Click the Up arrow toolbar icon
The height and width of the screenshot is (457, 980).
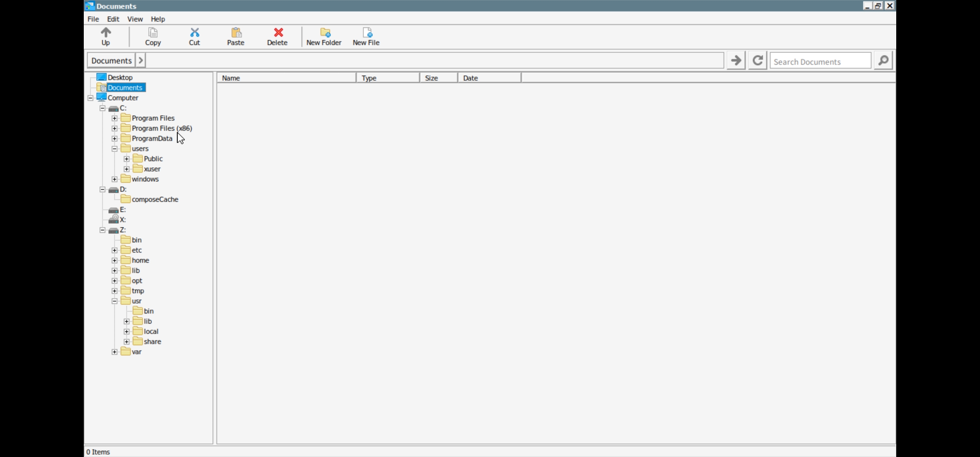[106, 33]
